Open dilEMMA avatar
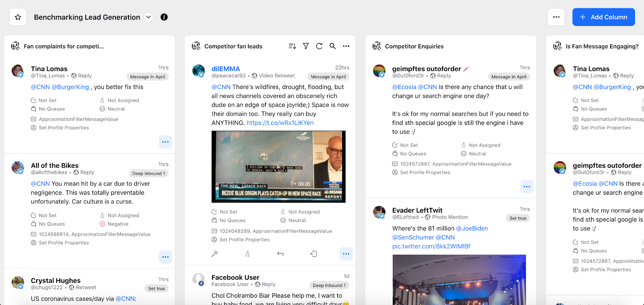Screen dimensions: 644x305 click(x=198, y=71)
